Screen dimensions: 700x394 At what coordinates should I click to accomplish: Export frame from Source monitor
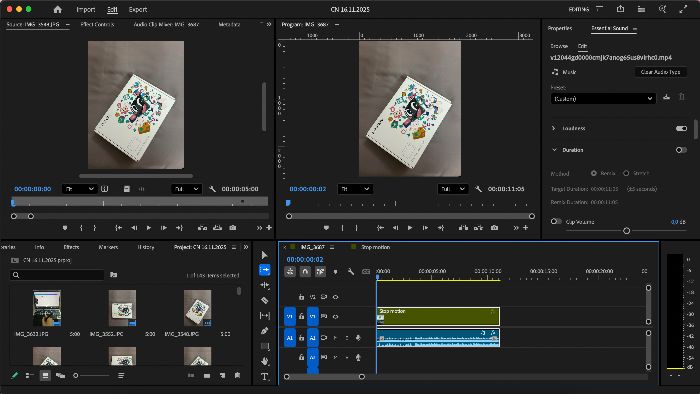click(233, 228)
